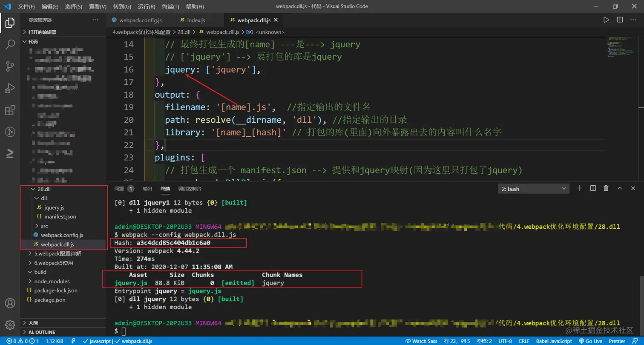
Task: Open the Accounts menu icon
Action: [10, 303]
